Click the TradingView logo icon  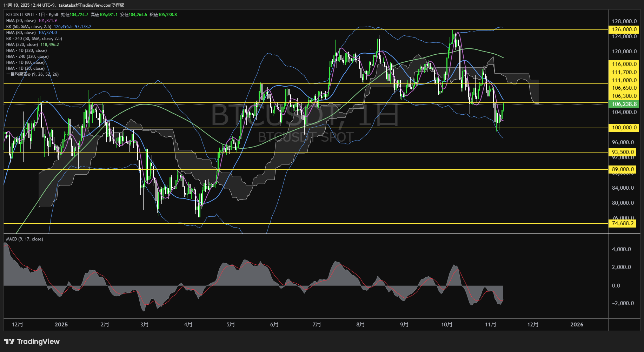point(9,341)
